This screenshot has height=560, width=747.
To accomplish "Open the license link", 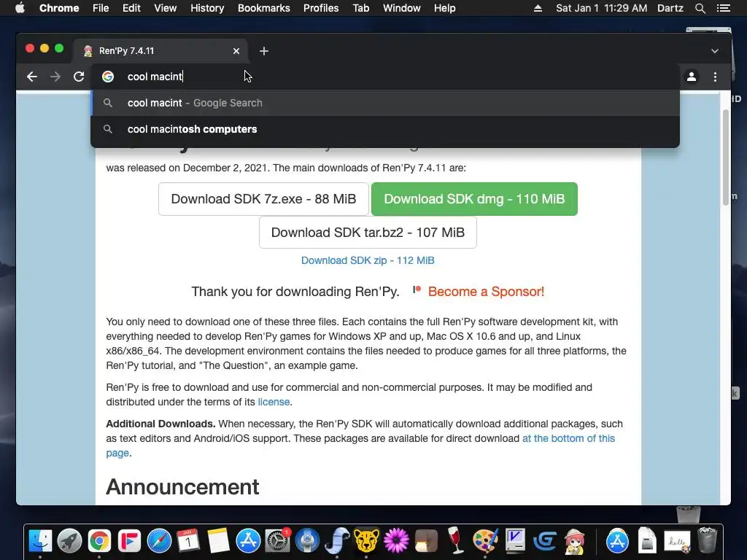I will point(274,402).
